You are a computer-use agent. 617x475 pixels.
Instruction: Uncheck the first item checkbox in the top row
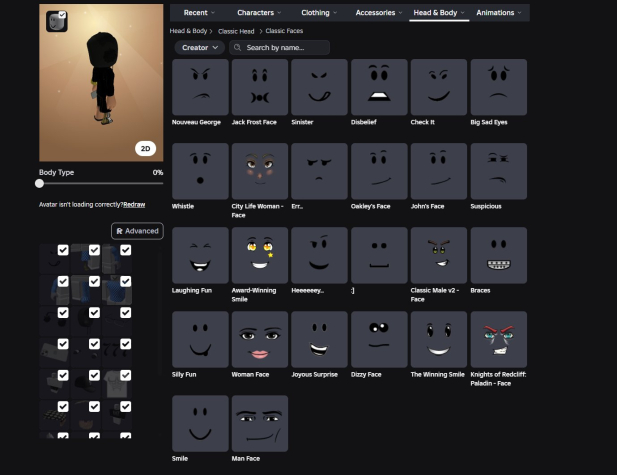63,250
